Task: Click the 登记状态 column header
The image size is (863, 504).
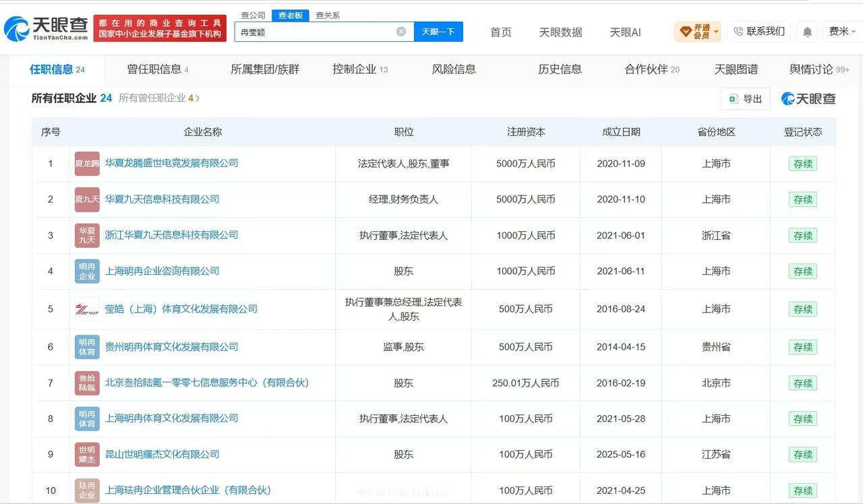Action: click(803, 132)
